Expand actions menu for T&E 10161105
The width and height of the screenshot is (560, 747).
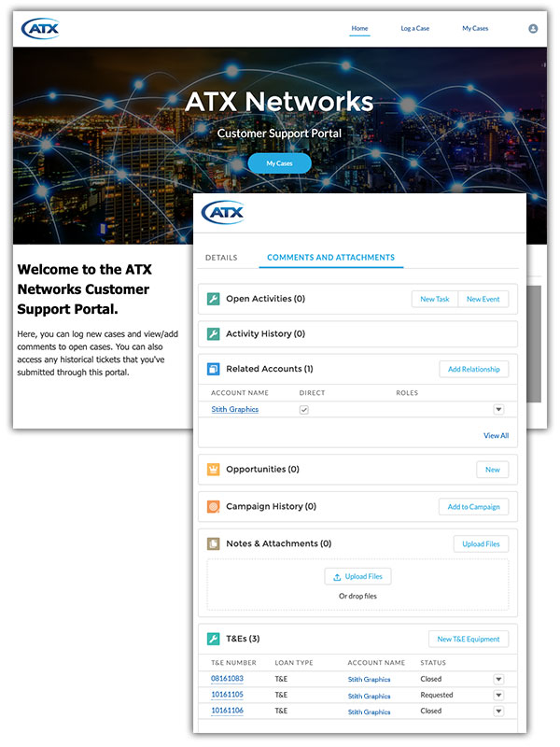[498, 695]
